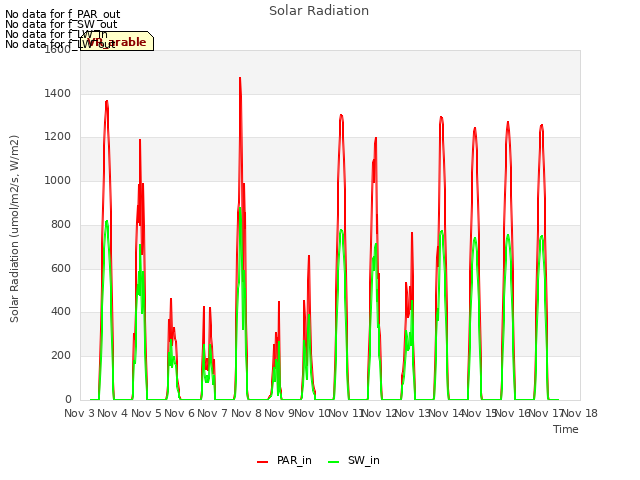Click the SW_in legend entry
The height and width of the screenshot is (480, 640).
354,460
